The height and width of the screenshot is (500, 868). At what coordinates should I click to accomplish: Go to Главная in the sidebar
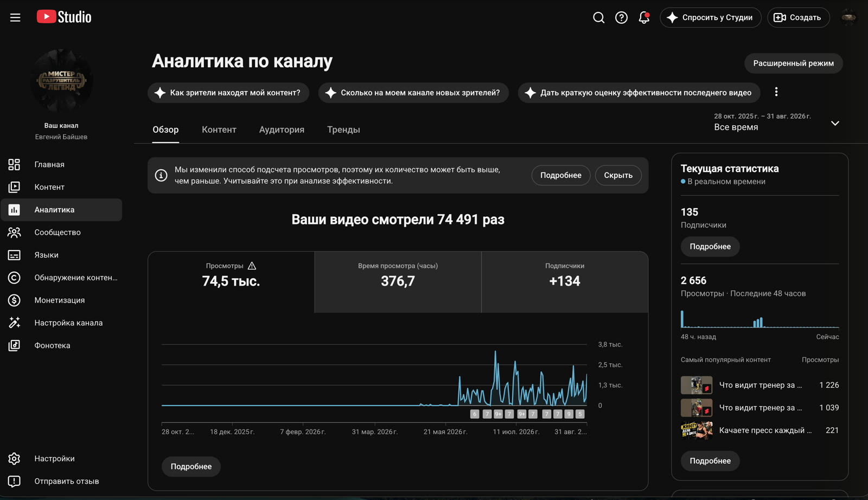tap(61, 164)
